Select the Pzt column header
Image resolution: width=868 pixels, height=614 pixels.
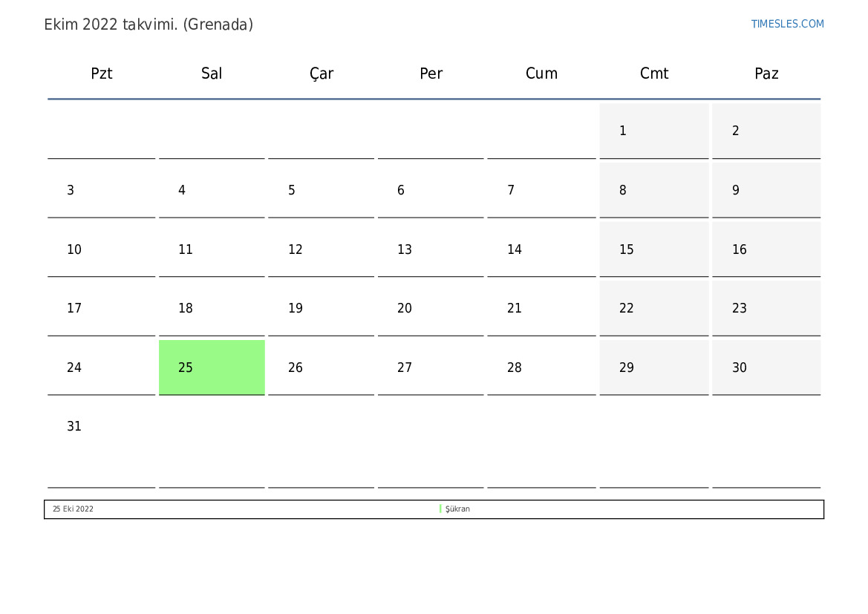tap(101, 74)
